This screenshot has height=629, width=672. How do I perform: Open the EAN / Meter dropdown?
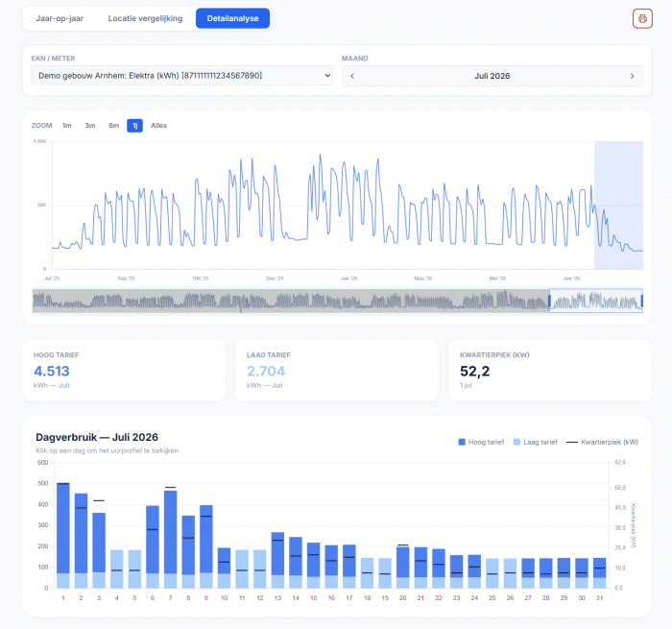click(x=182, y=76)
